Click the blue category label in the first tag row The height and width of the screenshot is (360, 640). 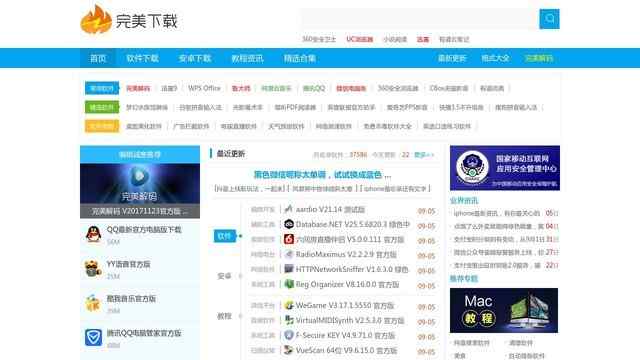point(102,88)
